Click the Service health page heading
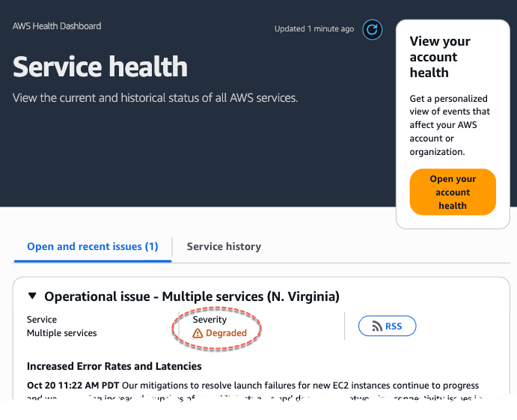 (x=100, y=67)
